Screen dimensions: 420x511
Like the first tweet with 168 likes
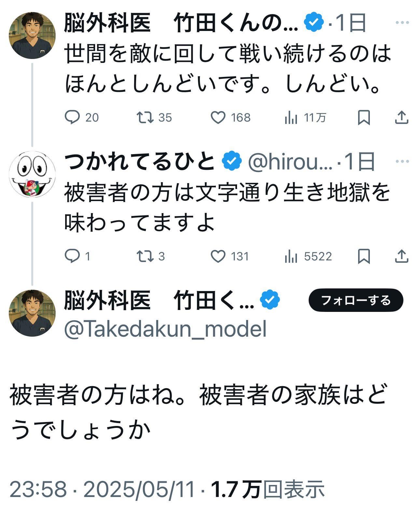point(218,117)
